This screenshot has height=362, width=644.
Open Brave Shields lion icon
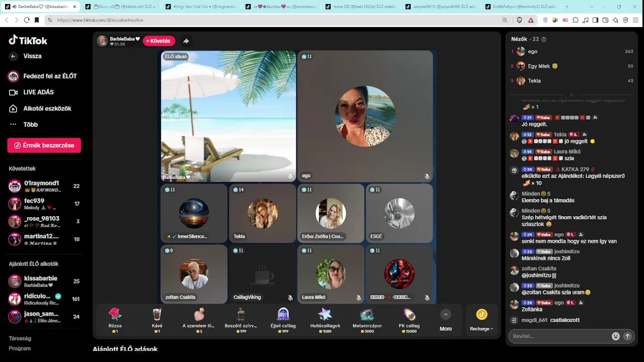[x=519, y=20]
